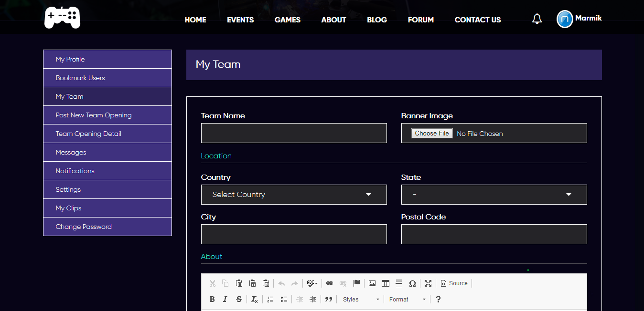Click the gamepad logo in header
This screenshot has width=644, height=311.
tap(62, 18)
